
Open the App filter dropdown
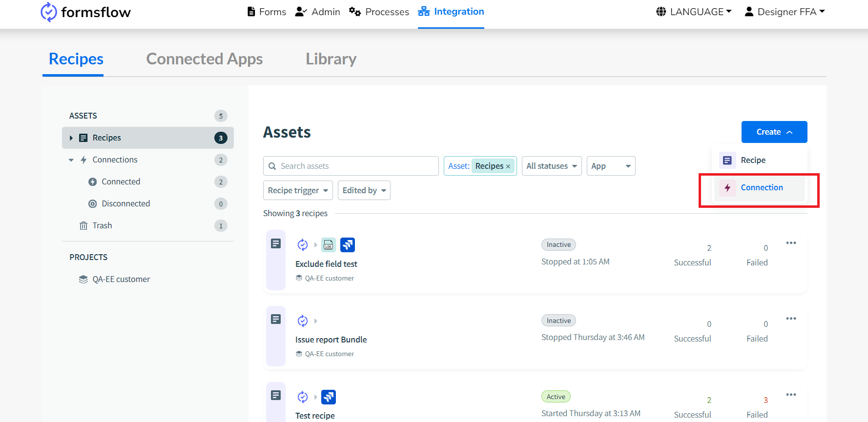611,166
